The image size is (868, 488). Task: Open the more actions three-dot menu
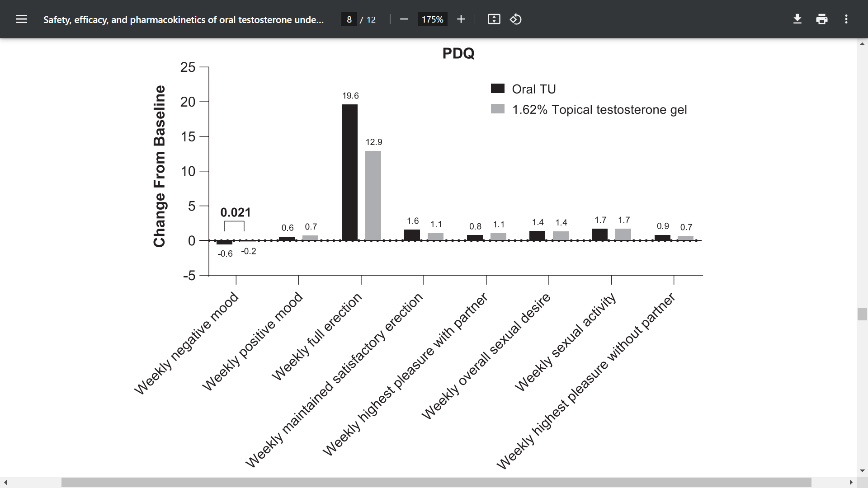click(x=846, y=19)
